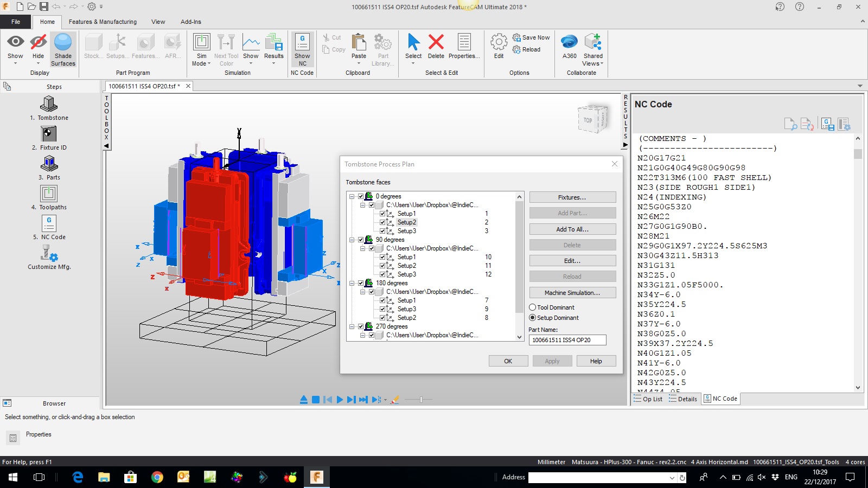The height and width of the screenshot is (488, 868).
Task: Open the NC Code step in Steps panel
Action: coord(49,228)
